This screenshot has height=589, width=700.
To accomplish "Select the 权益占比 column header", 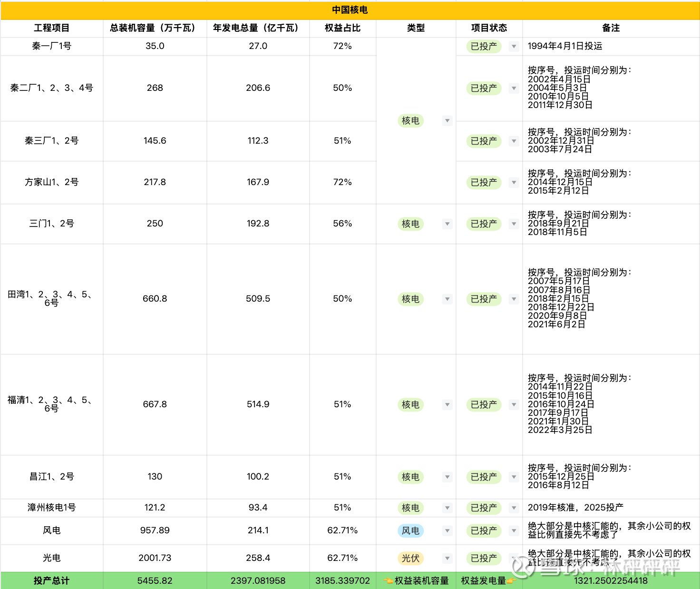I will (x=343, y=28).
